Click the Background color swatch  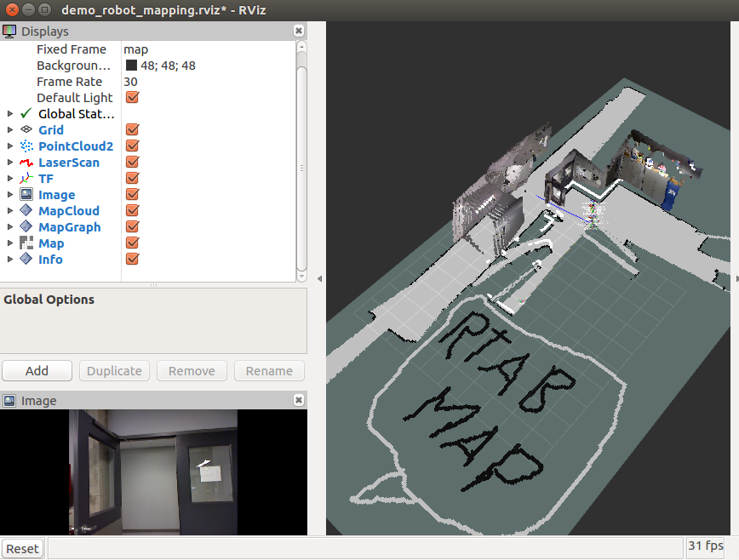(x=132, y=66)
